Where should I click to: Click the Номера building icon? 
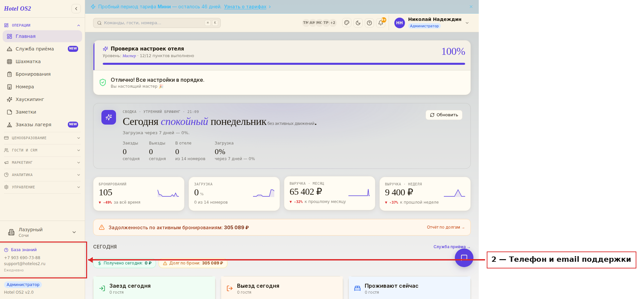pyautogui.click(x=9, y=87)
